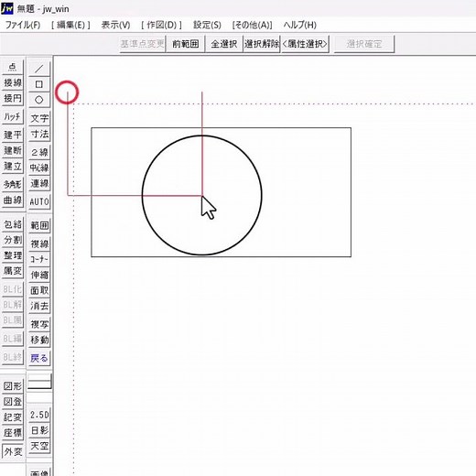Open the ヘルプ(H) help menu
Image resolution: width=476 pixels, height=476 pixels.
pyautogui.click(x=299, y=25)
